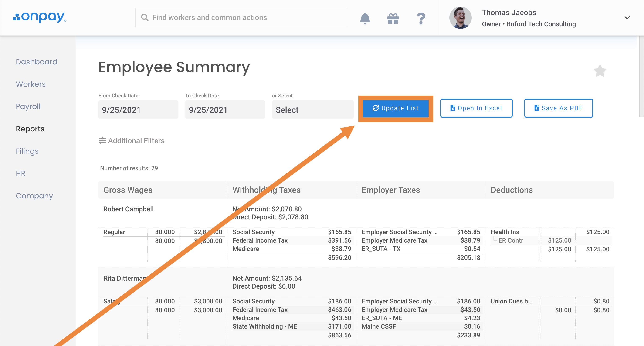Click the search magnifier icon
Image resolution: width=644 pixels, height=346 pixels.
145,17
